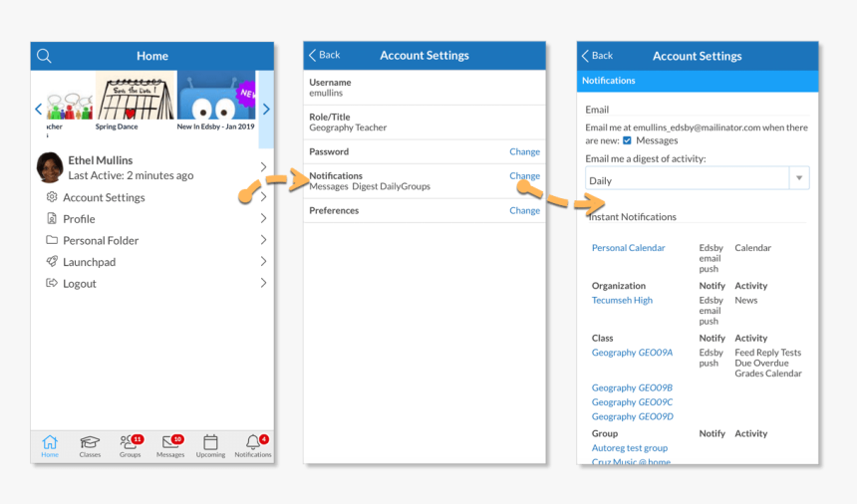857x504 pixels.
Task: Click Ethel Mullins profile avatar
Action: click(x=50, y=167)
